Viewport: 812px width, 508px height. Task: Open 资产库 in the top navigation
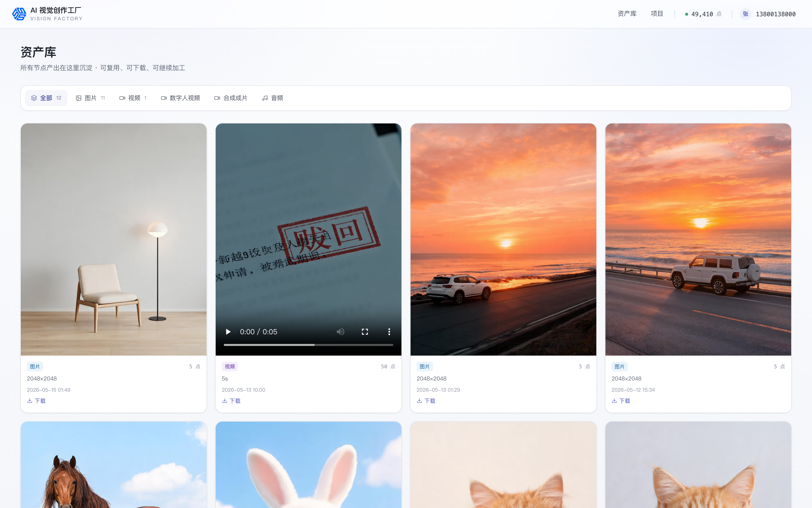[627, 14]
